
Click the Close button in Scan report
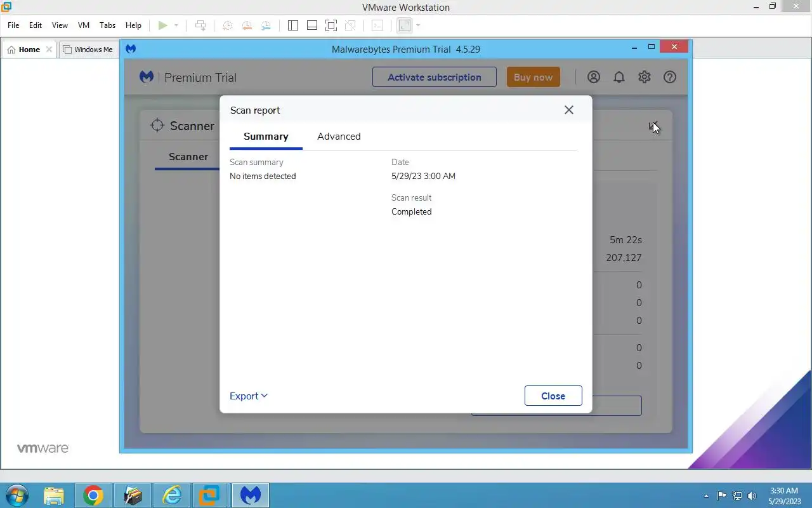coord(553,396)
